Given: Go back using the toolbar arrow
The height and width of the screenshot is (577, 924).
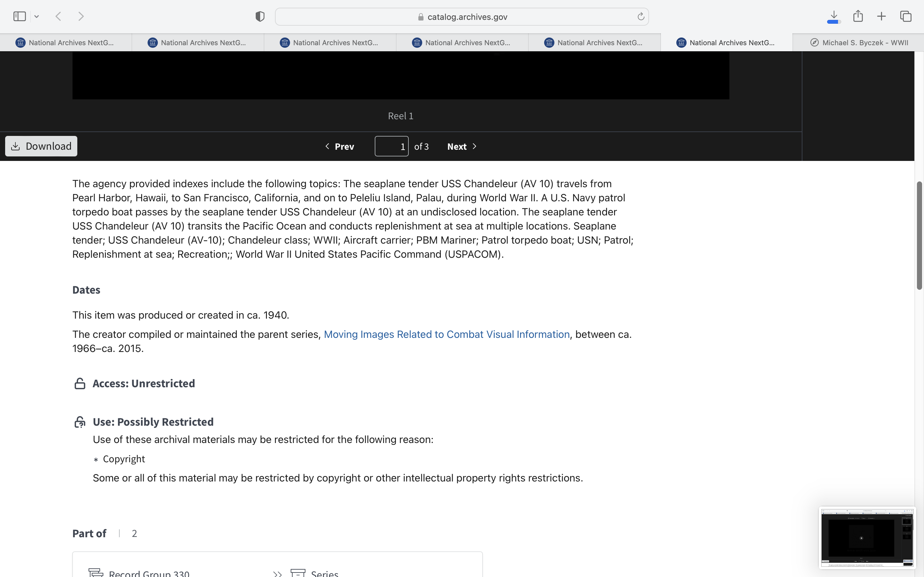Looking at the screenshot, I should [x=58, y=16].
